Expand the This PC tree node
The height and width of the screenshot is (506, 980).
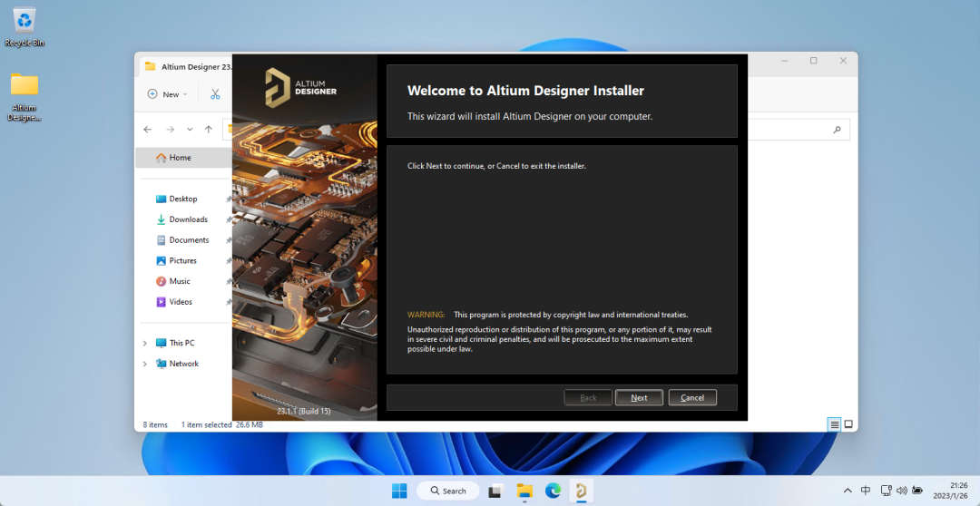pos(144,344)
